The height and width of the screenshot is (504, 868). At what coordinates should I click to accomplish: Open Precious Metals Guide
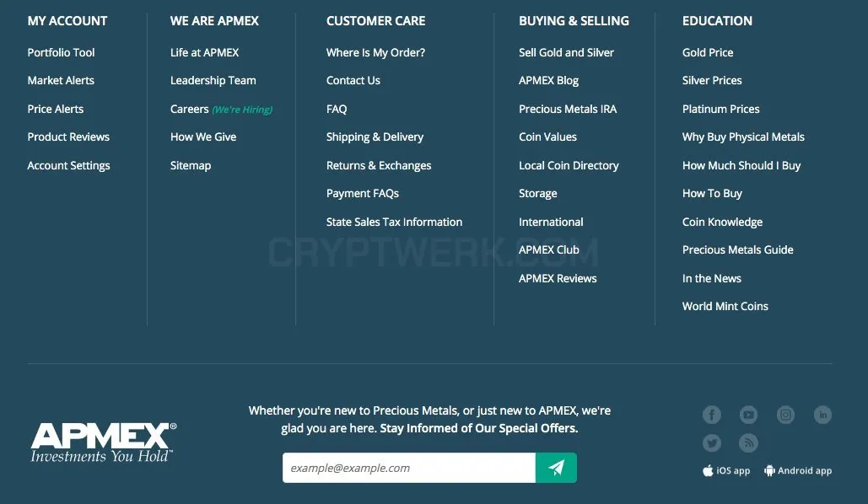737,249
